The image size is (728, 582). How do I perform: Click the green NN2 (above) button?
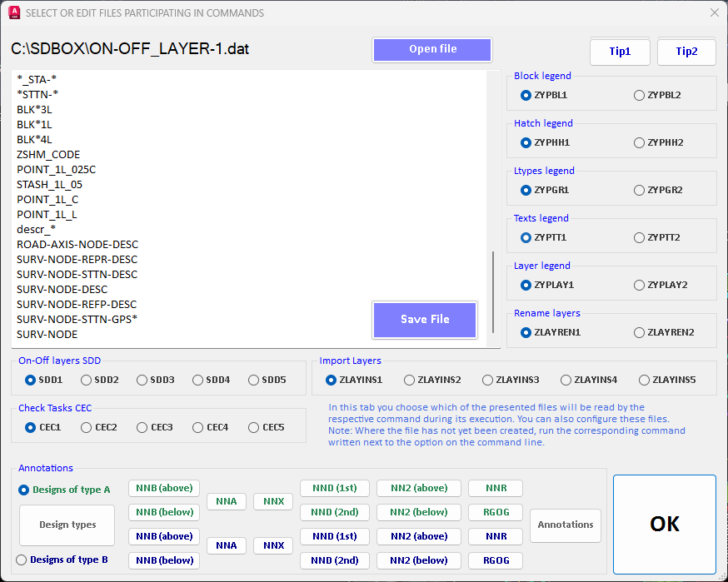[419, 488]
